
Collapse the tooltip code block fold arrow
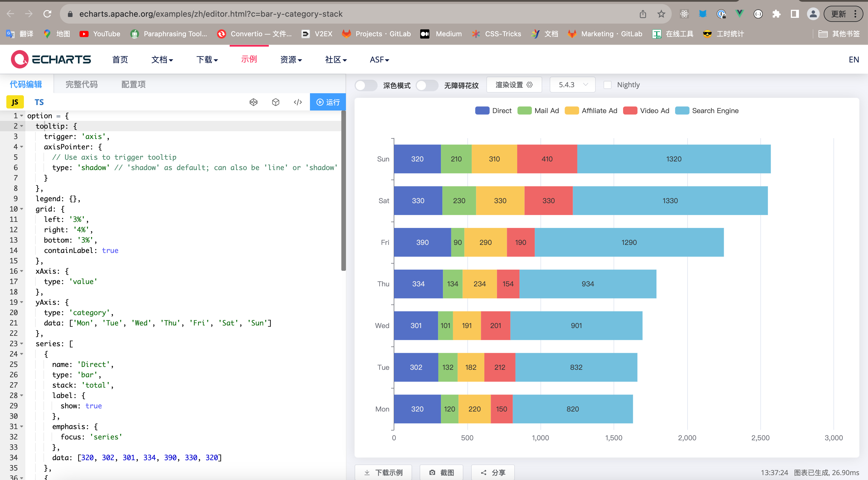[x=22, y=126]
